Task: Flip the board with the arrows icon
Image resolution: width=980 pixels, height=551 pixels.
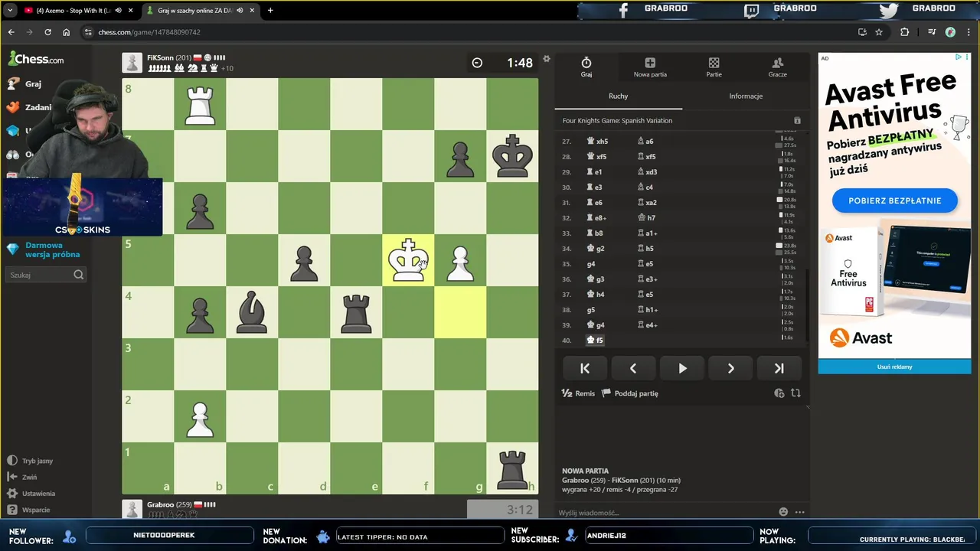Action: point(795,393)
